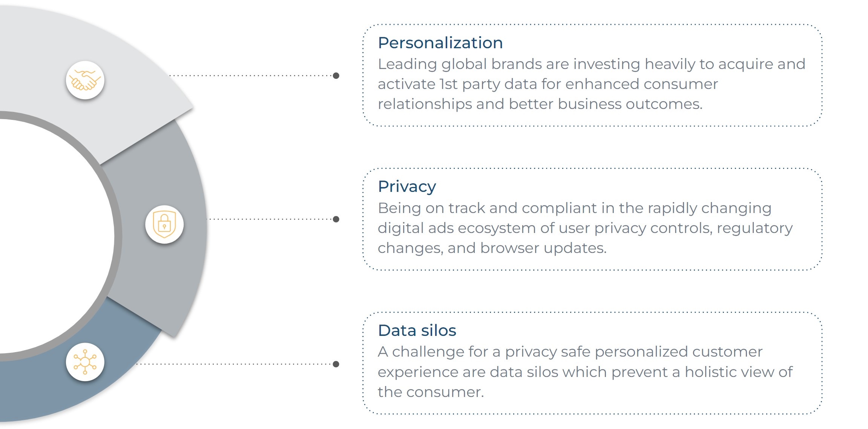The height and width of the screenshot is (429, 868).
Task: Click the connector dot next to Personalization box
Action: (x=336, y=75)
